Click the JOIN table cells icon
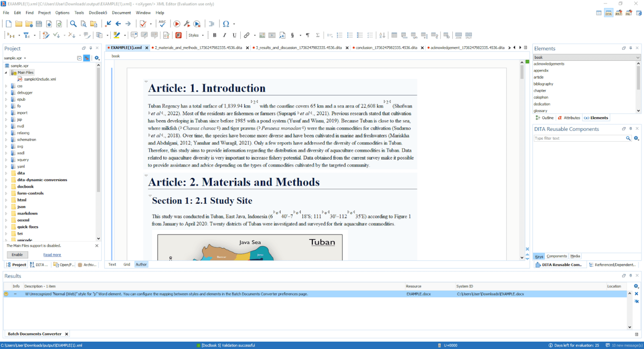Viewport: 644px width, 349px height. (x=459, y=35)
